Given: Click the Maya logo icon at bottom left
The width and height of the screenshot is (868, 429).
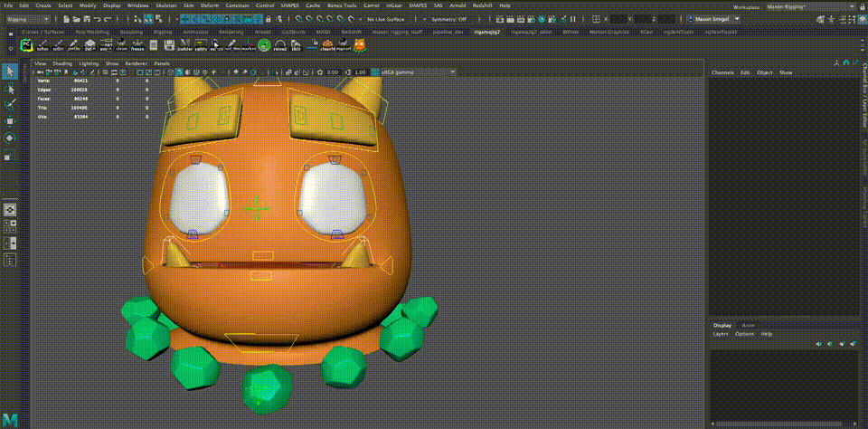Looking at the screenshot, I should (x=10, y=419).
